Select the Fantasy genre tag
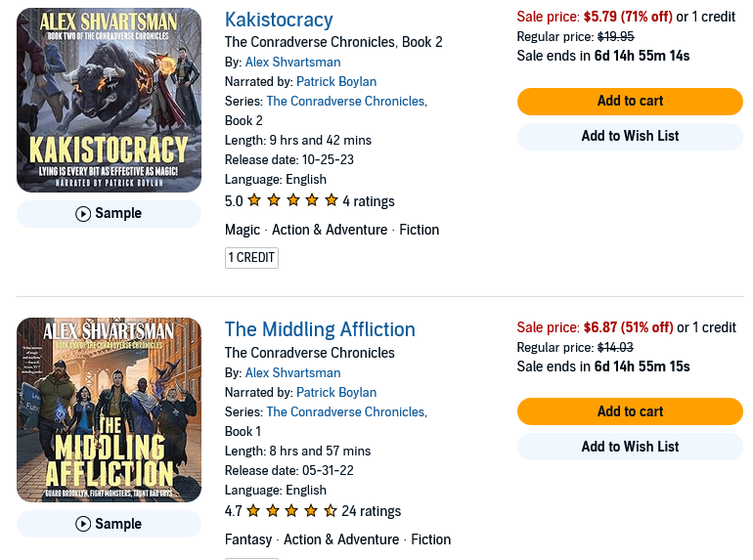The width and height of the screenshot is (753, 560). pyautogui.click(x=248, y=540)
